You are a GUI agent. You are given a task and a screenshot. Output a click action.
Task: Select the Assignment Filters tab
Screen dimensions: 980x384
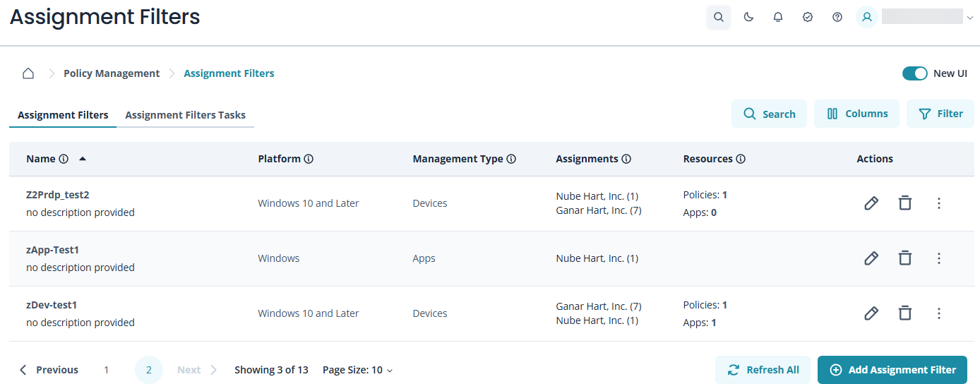click(x=63, y=115)
